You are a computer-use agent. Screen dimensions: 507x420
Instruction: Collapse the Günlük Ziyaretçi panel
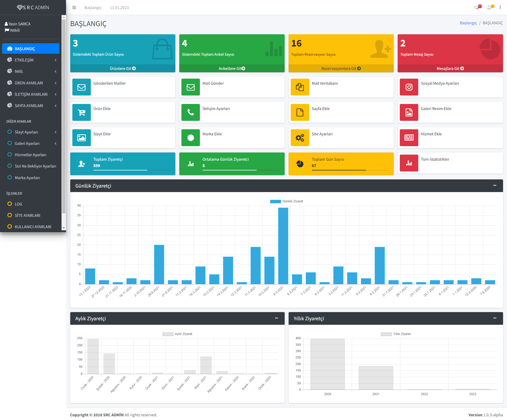(495, 186)
